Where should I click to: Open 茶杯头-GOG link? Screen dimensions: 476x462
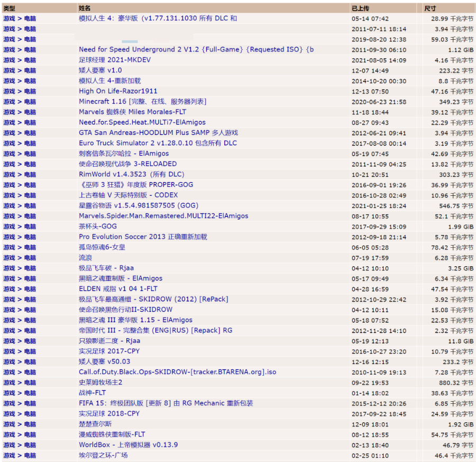[x=97, y=227]
